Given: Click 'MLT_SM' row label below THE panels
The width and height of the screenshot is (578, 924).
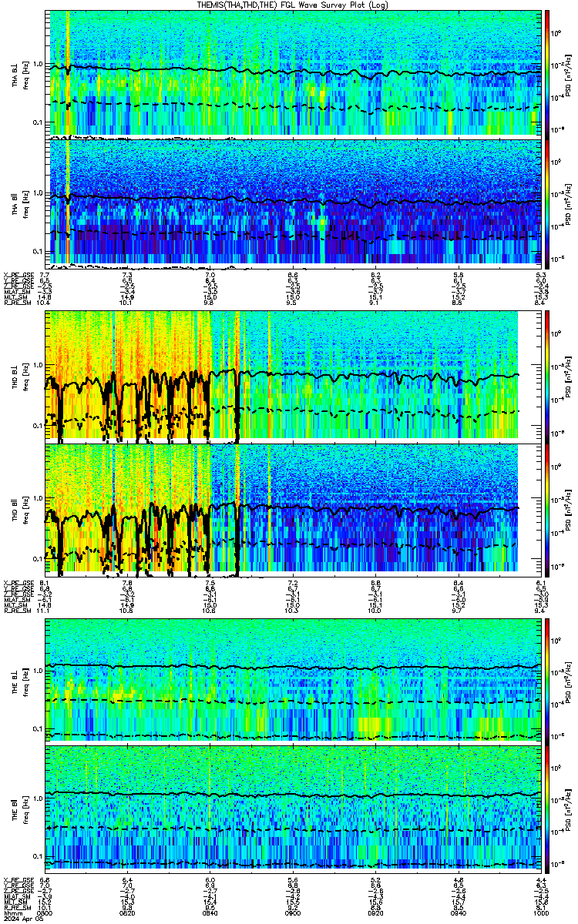Looking at the screenshot, I should point(14,901).
